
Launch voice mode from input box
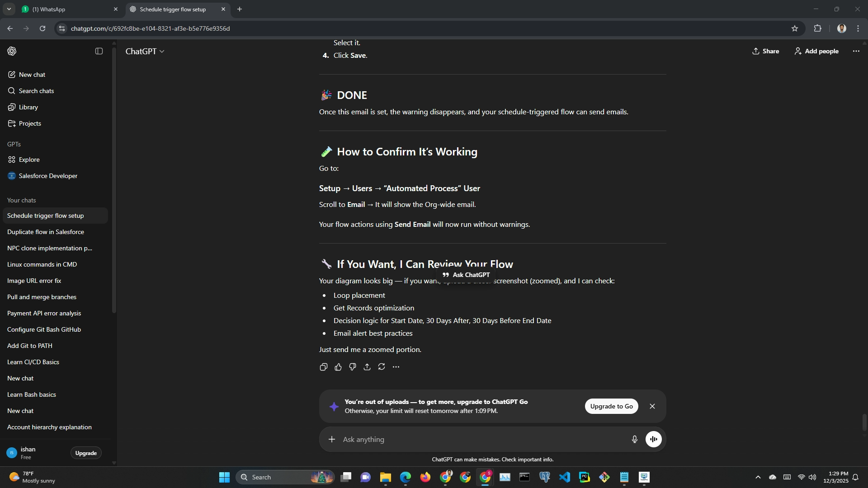click(x=654, y=439)
